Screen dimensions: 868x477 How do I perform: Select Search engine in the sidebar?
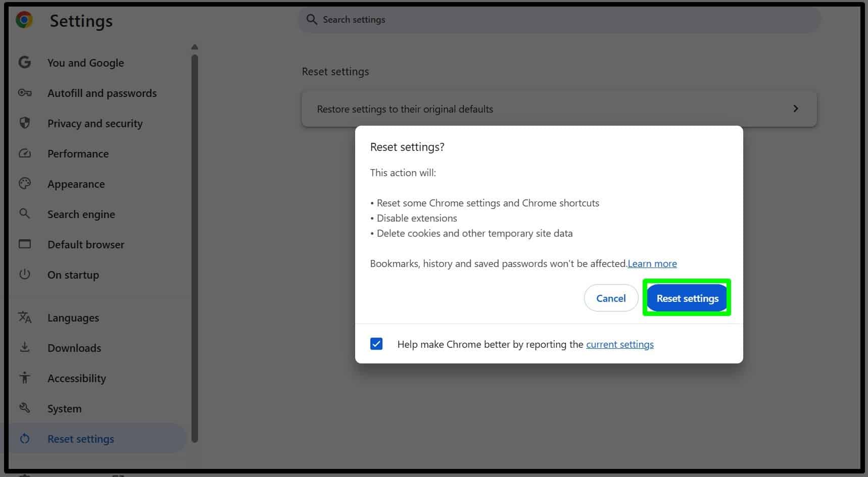tap(81, 214)
